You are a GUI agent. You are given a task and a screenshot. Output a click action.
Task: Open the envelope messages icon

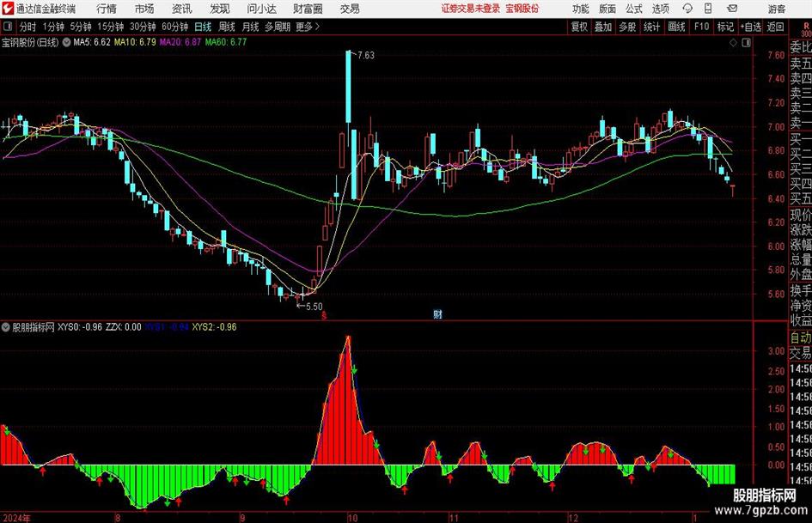click(x=732, y=9)
